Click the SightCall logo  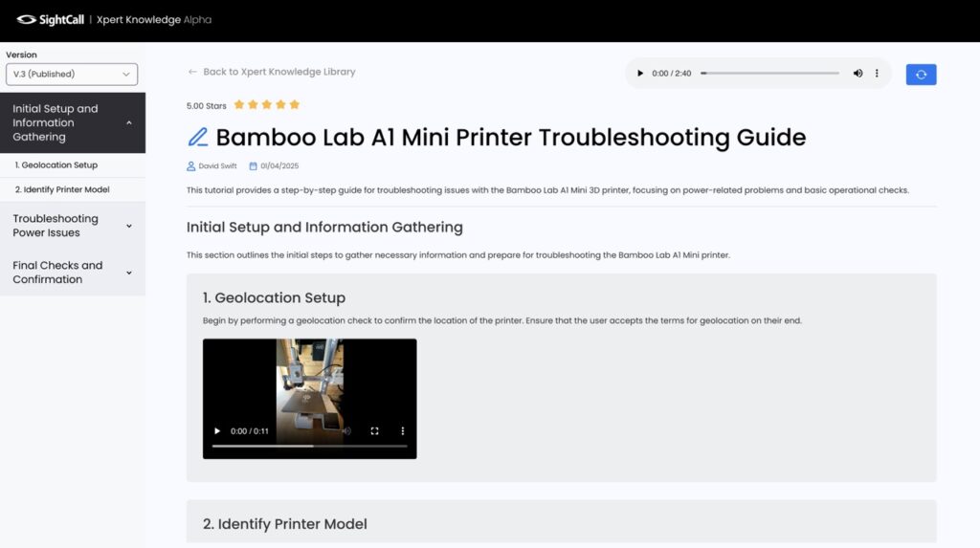coord(50,19)
